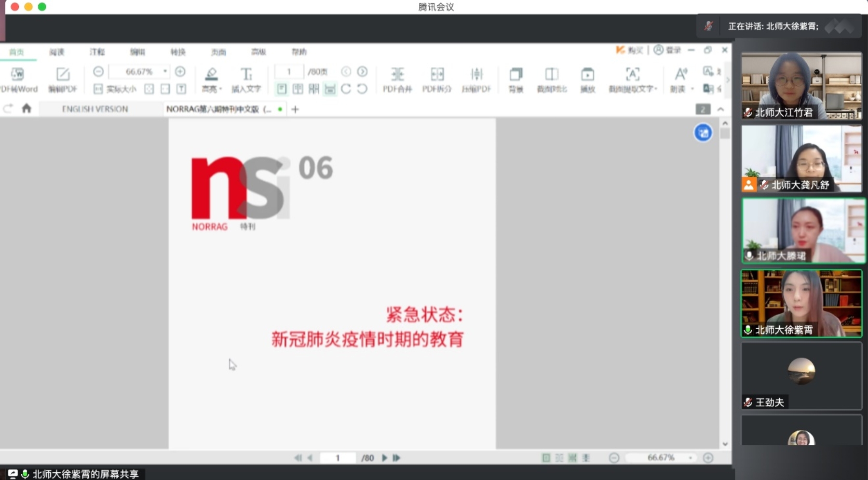This screenshot has height=480, width=868.
Task: Open the PDF拆分 split tool
Action: (x=437, y=80)
